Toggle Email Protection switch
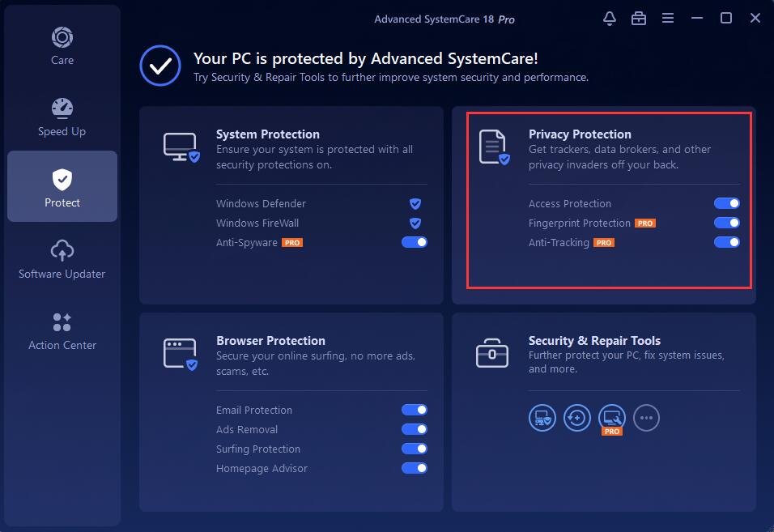This screenshot has height=532, width=774. tap(415, 410)
